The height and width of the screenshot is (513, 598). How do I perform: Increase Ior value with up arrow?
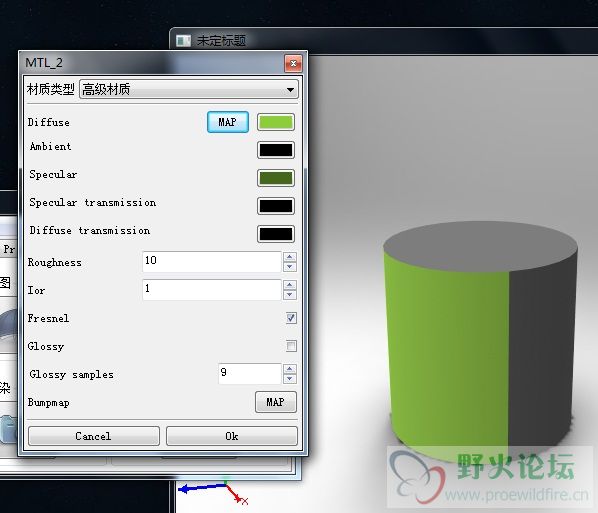point(289,285)
